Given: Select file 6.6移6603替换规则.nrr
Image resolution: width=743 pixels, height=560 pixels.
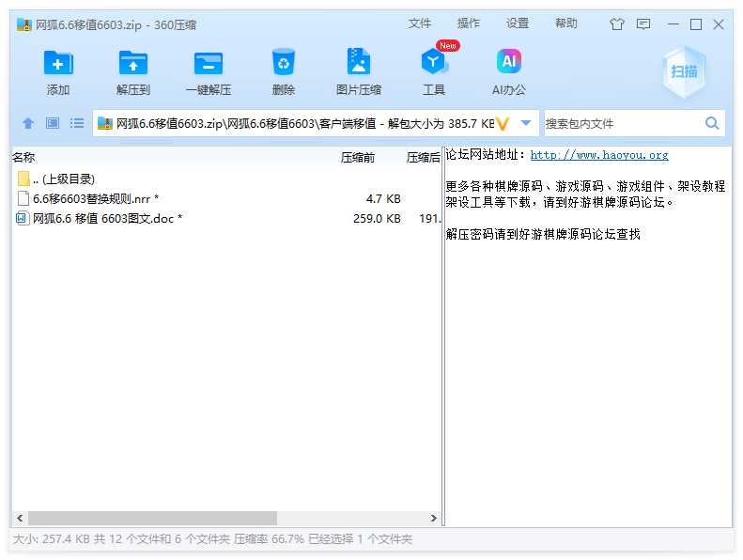Looking at the screenshot, I should click(x=226, y=198).
